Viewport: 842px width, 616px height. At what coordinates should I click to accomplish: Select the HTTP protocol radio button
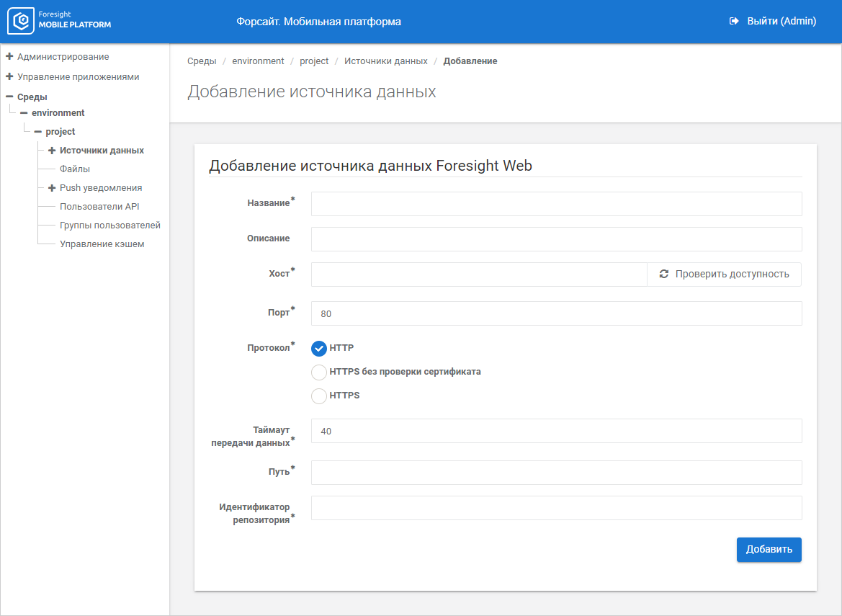click(319, 349)
